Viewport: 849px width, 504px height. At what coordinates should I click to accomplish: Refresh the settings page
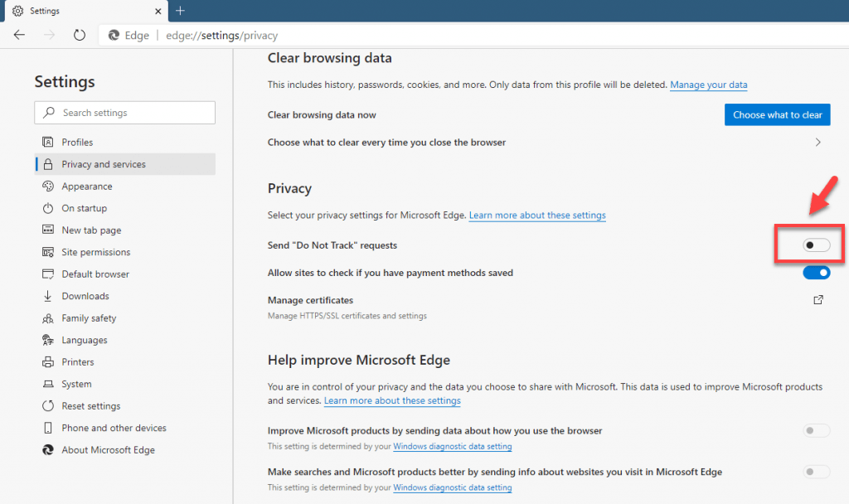tap(78, 35)
